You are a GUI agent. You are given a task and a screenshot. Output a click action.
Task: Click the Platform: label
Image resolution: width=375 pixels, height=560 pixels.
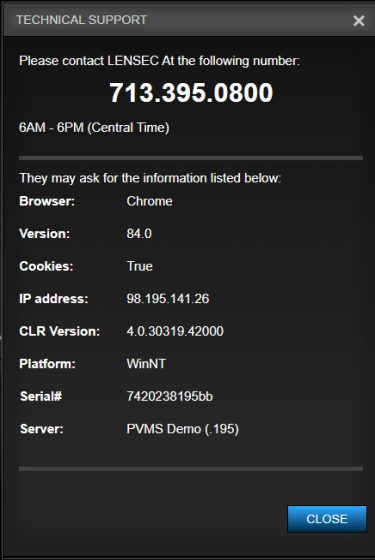[47, 364]
